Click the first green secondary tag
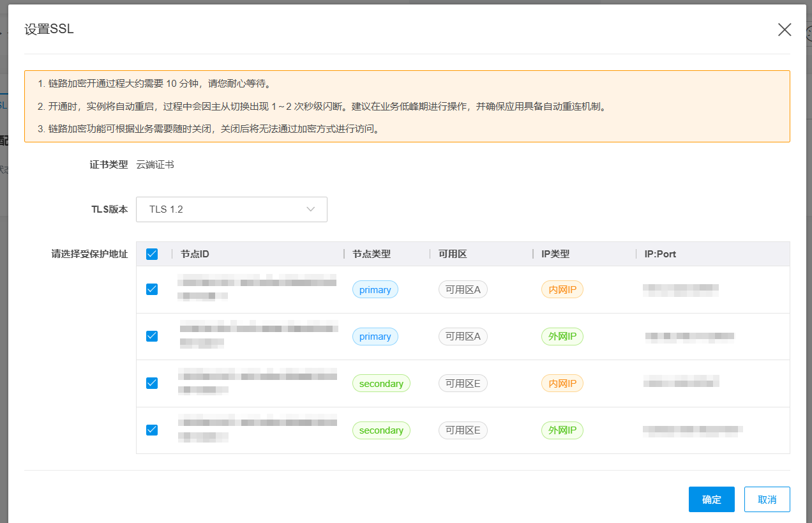The width and height of the screenshot is (812, 523). click(x=381, y=384)
